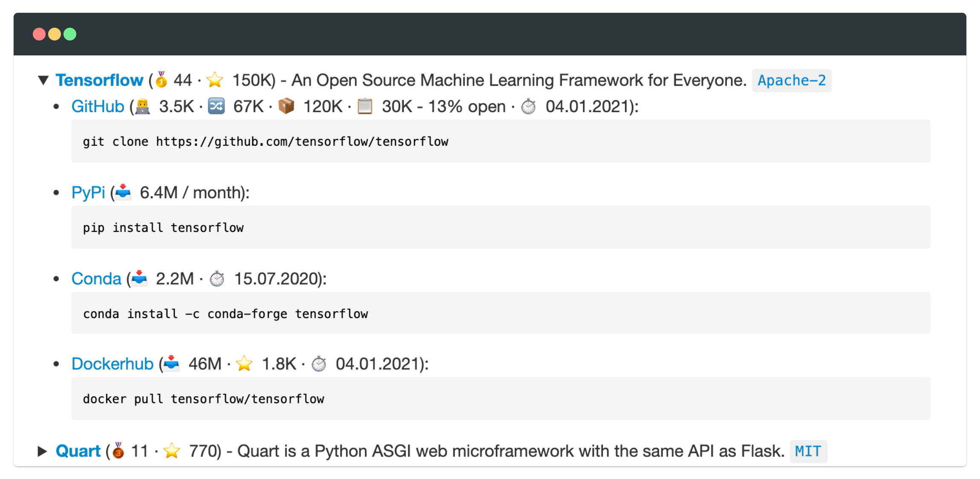Click the star icon beside 150K
This screenshot has width=980, height=479.
pos(215,80)
